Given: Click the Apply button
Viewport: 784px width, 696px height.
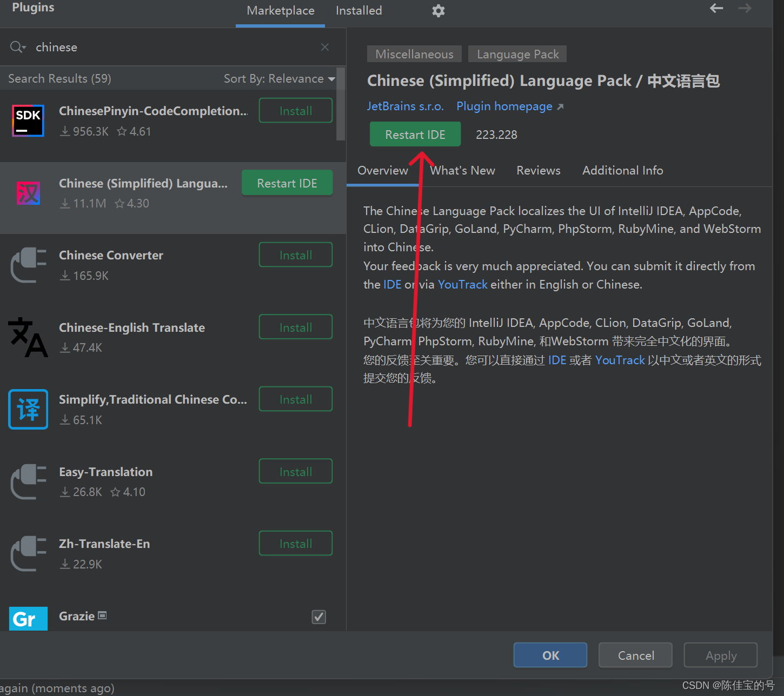Looking at the screenshot, I should coord(721,655).
